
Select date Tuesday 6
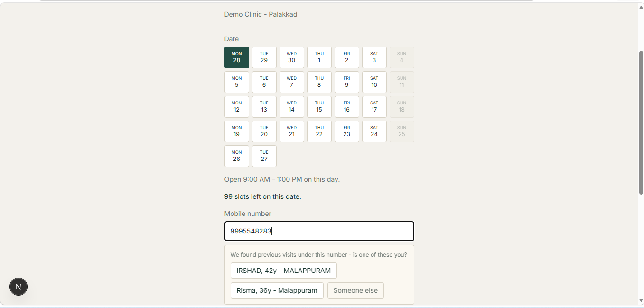(264, 82)
